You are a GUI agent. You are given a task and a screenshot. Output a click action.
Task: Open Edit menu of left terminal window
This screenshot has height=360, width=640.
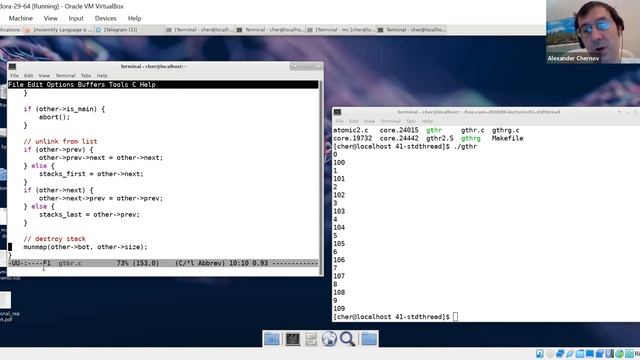29,76
